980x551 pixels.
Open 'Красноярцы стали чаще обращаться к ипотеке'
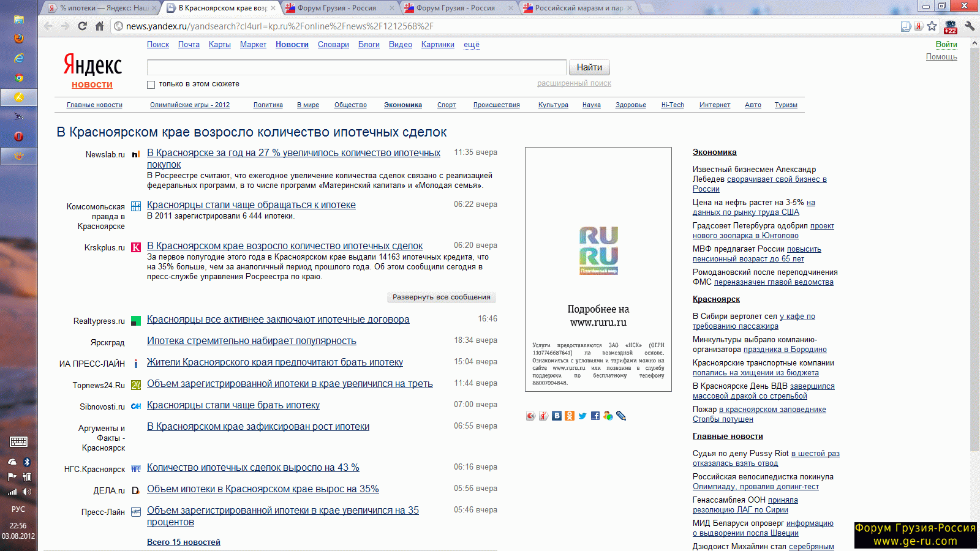coord(251,204)
